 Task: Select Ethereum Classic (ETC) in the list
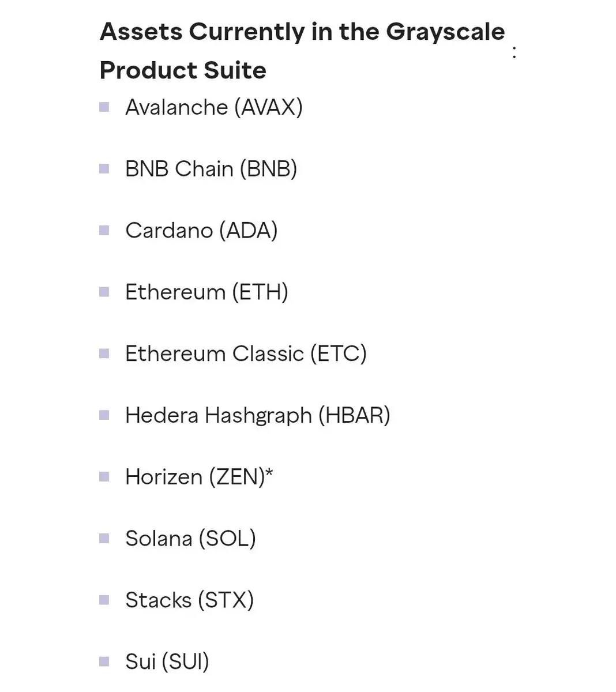pos(246,354)
